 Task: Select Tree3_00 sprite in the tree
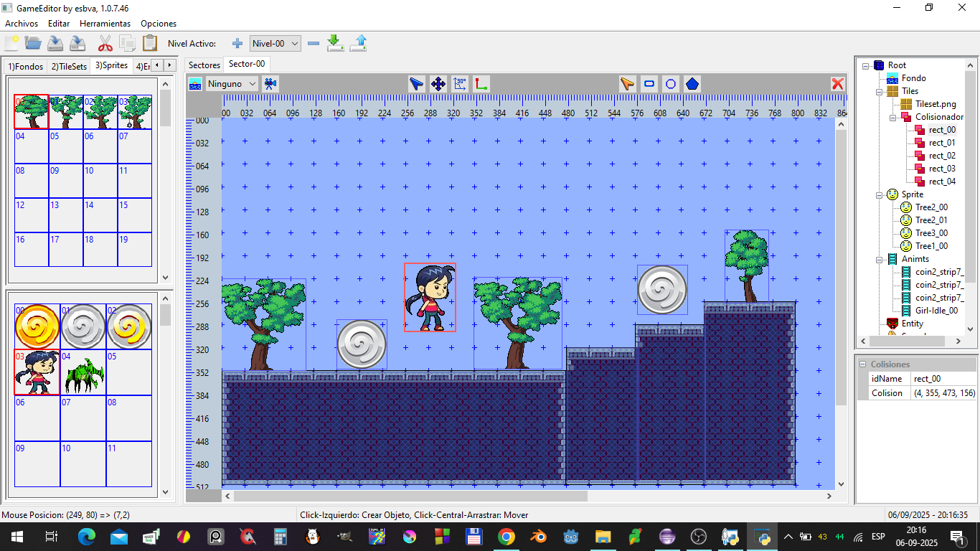click(x=931, y=233)
